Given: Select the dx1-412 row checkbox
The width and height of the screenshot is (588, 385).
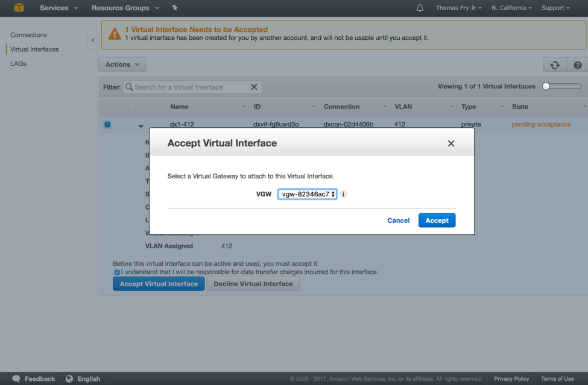Looking at the screenshot, I should [x=107, y=125].
